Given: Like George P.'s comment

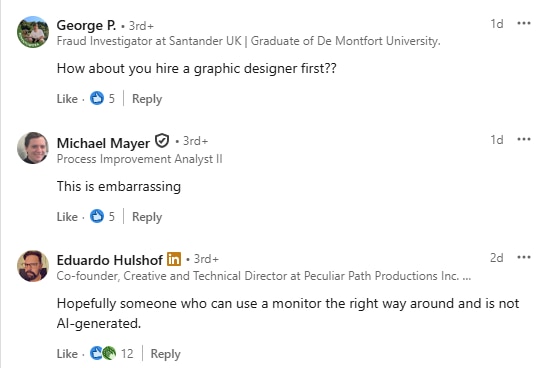Looking at the screenshot, I should 67,99.
